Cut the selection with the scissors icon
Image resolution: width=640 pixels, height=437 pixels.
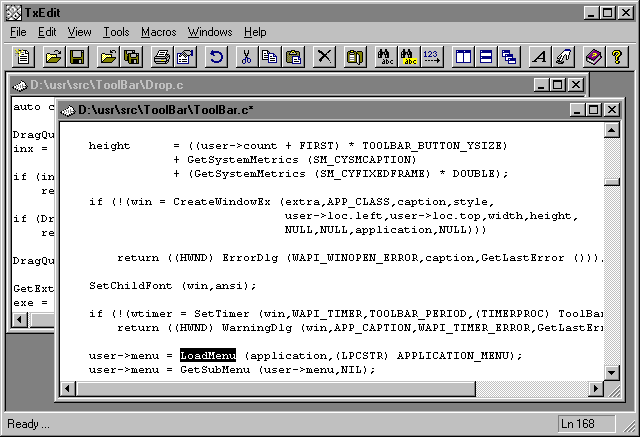pyautogui.click(x=247, y=57)
